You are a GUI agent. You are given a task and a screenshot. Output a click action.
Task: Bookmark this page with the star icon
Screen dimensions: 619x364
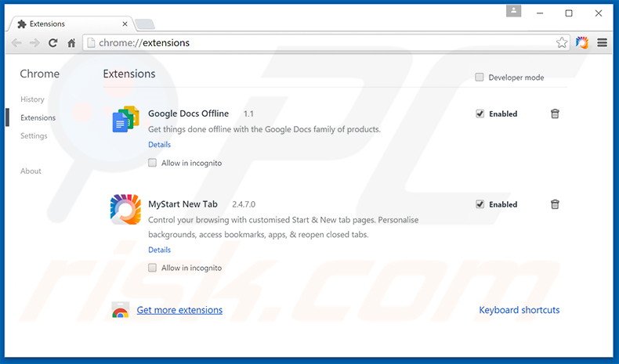pyautogui.click(x=561, y=43)
